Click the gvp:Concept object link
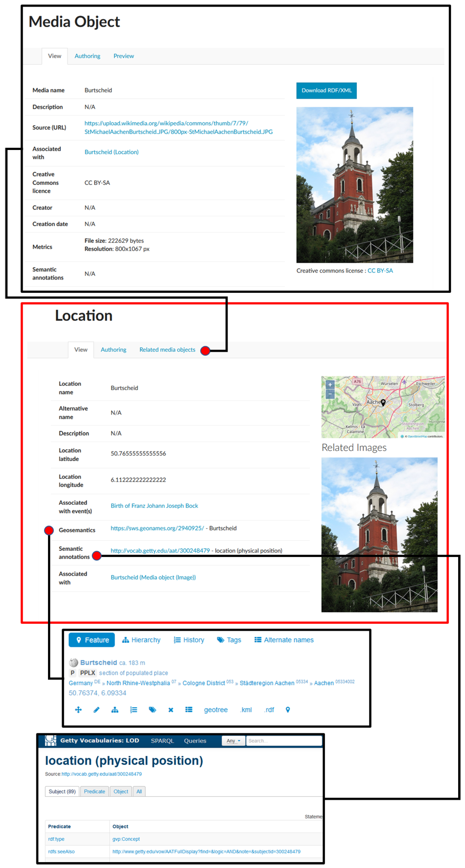Screen dimensions: 465x868 126,839
